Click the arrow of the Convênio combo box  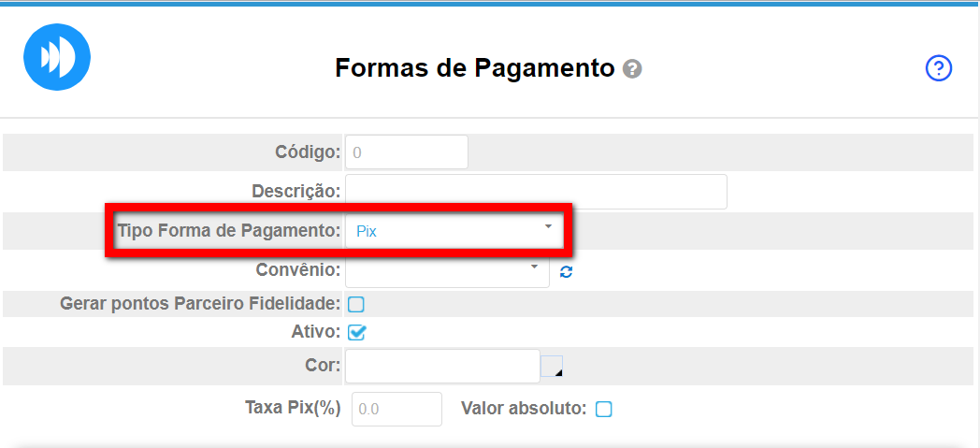click(x=534, y=267)
